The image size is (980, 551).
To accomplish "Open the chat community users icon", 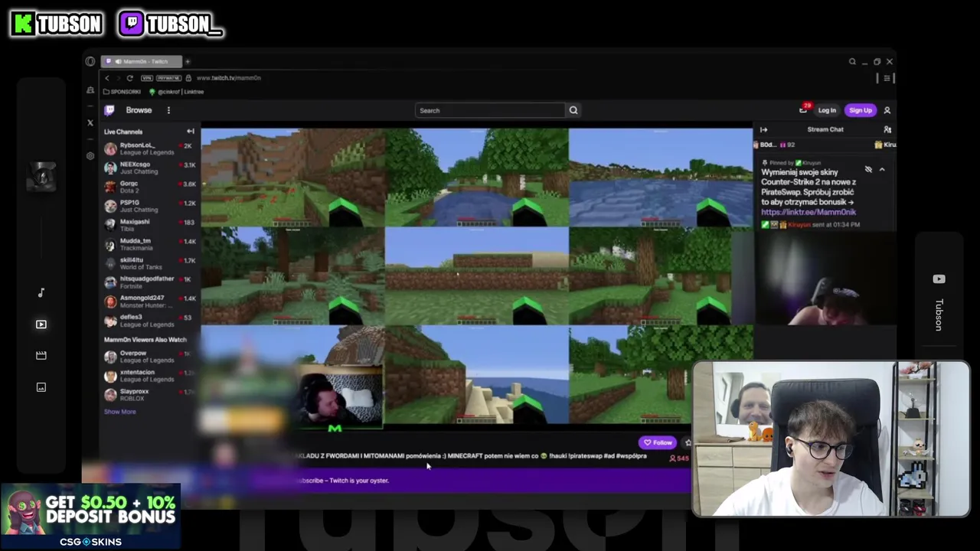I will coord(887,129).
